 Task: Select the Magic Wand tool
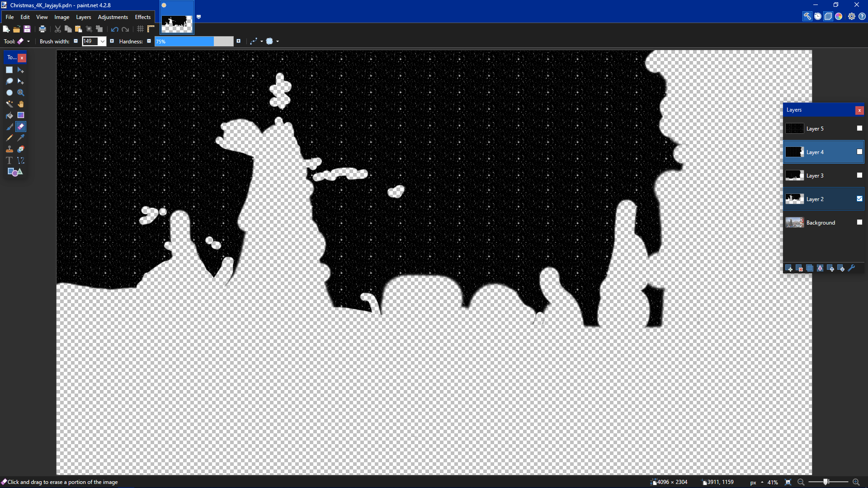9,104
